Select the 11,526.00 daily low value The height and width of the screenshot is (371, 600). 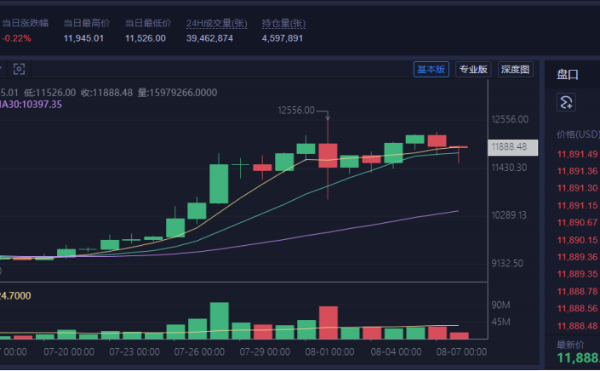tap(145, 38)
